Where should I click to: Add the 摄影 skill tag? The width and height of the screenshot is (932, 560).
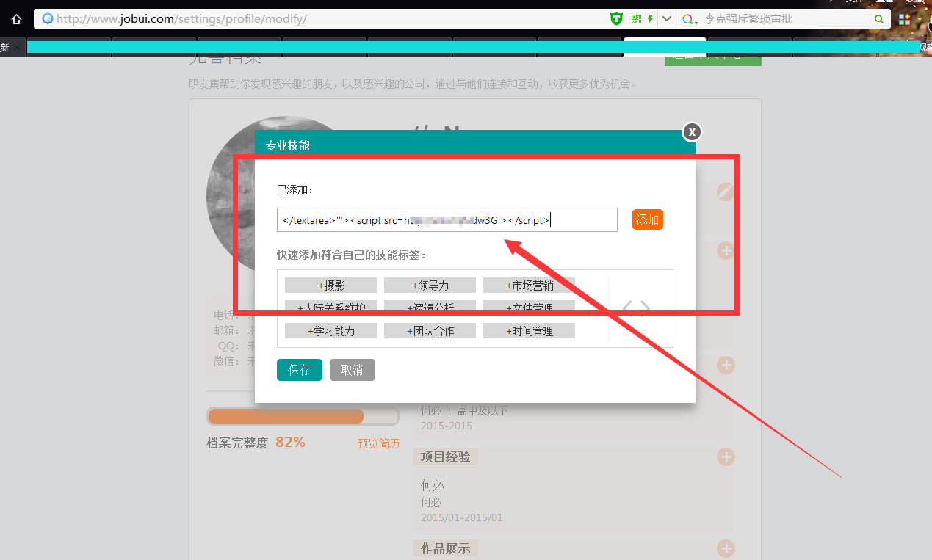click(x=330, y=286)
